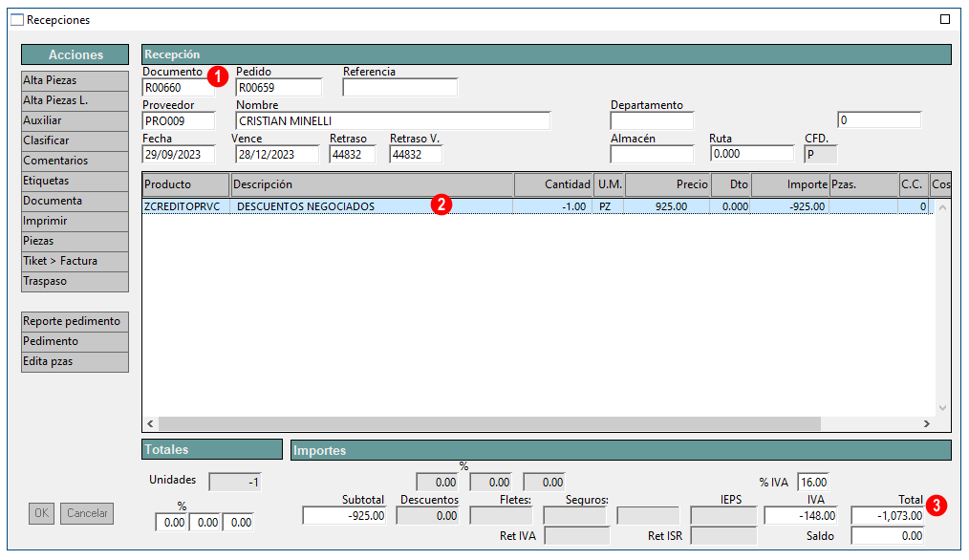Open the Piezas action
969x560 pixels.
(x=75, y=241)
